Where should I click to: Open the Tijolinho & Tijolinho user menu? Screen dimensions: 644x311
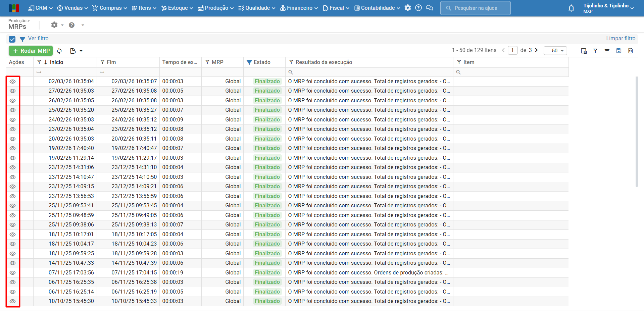[608, 8]
